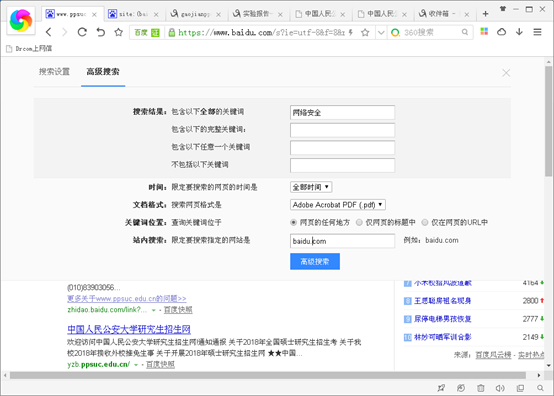
Task: Open the 全部时间 time dropdown
Action: coord(311,187)
